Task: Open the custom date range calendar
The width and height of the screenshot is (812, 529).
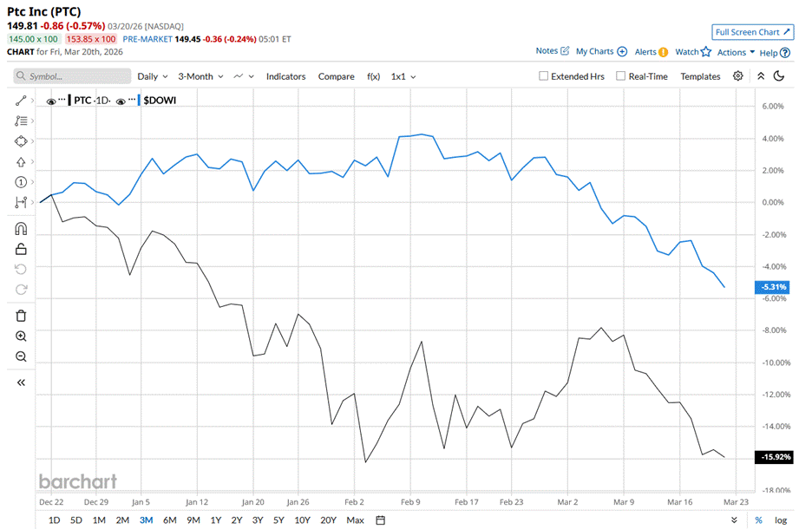Action: pyautogui.click(x=380, y=520)
